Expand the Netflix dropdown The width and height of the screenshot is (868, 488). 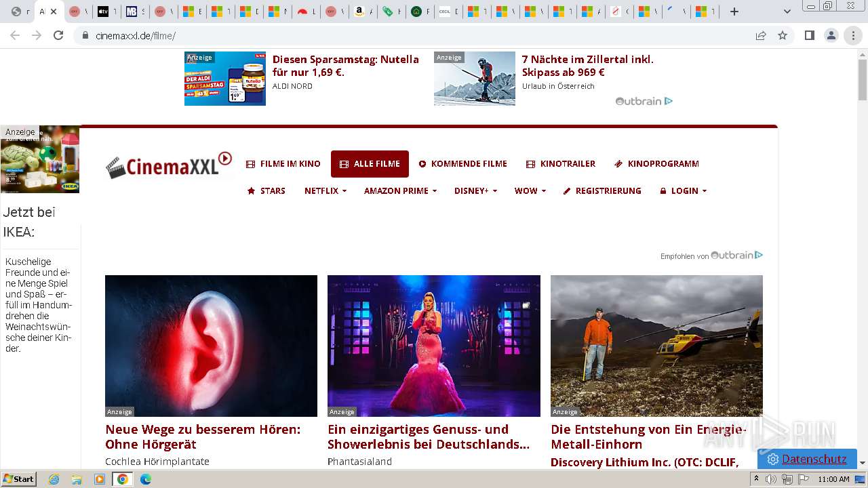(x=325, y=191)
